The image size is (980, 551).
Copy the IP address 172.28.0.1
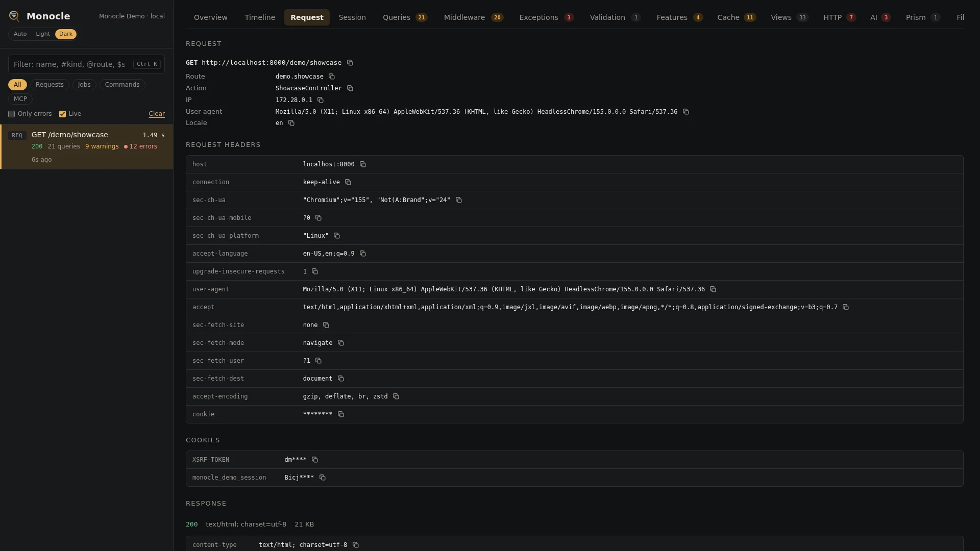pos(321,100)
